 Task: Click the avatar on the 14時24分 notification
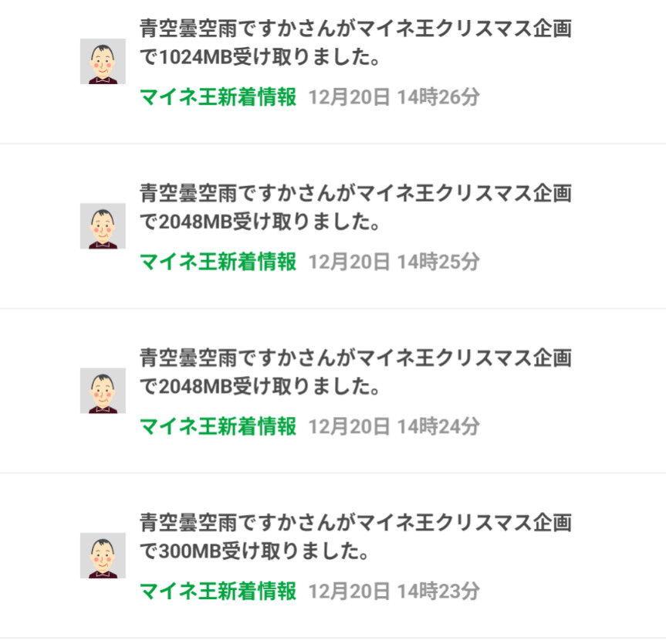click(103, 390)
